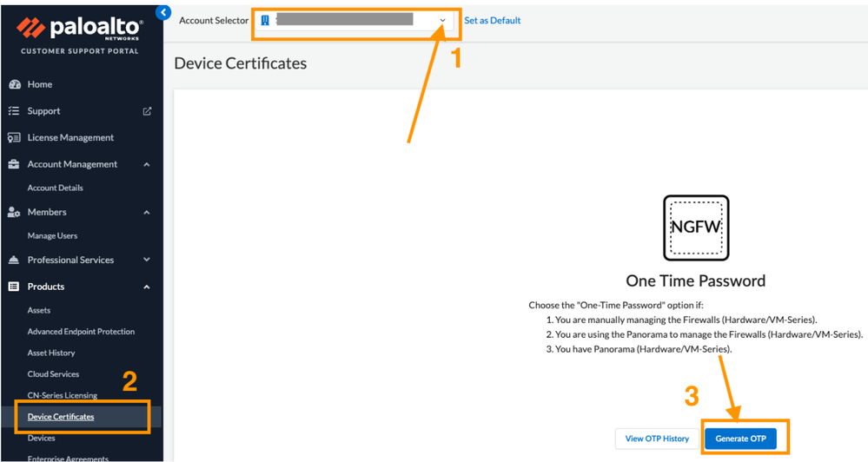Image resolution: width=868 pixels, height=462 pixels.
Task: Collapse sidebar with the blue arrow button
Action: coord(163,12)
